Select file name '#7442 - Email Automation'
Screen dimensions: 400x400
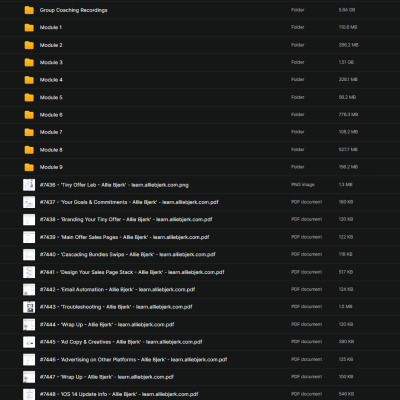[117, 289]
